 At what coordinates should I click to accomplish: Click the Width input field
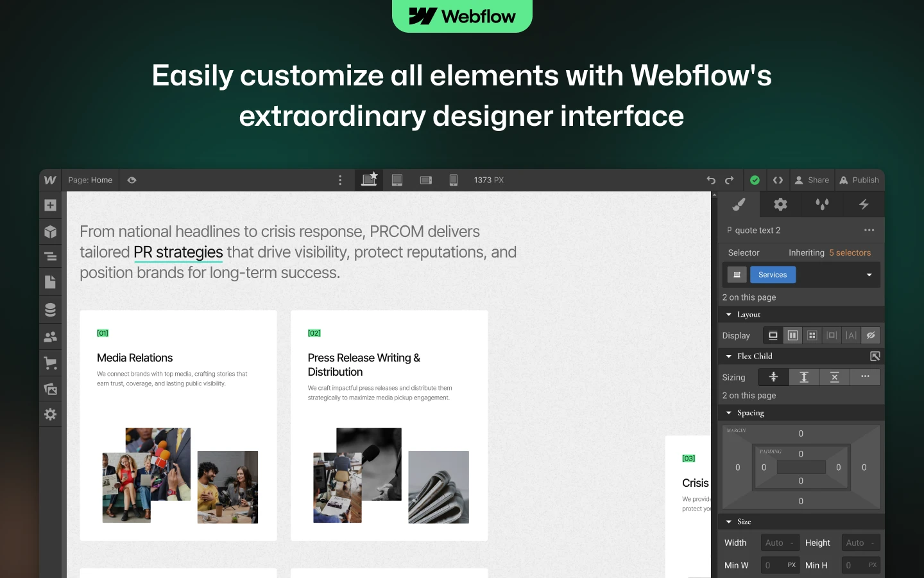(x=775, y=543)
